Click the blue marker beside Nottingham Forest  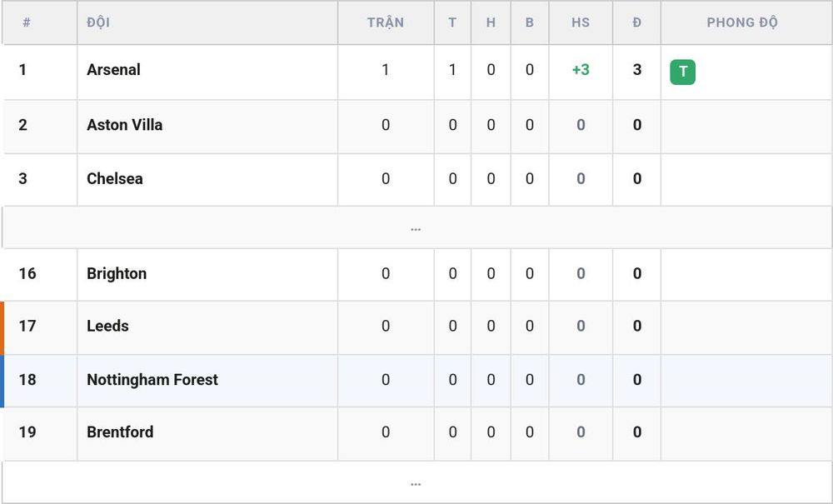click(2, 382)
